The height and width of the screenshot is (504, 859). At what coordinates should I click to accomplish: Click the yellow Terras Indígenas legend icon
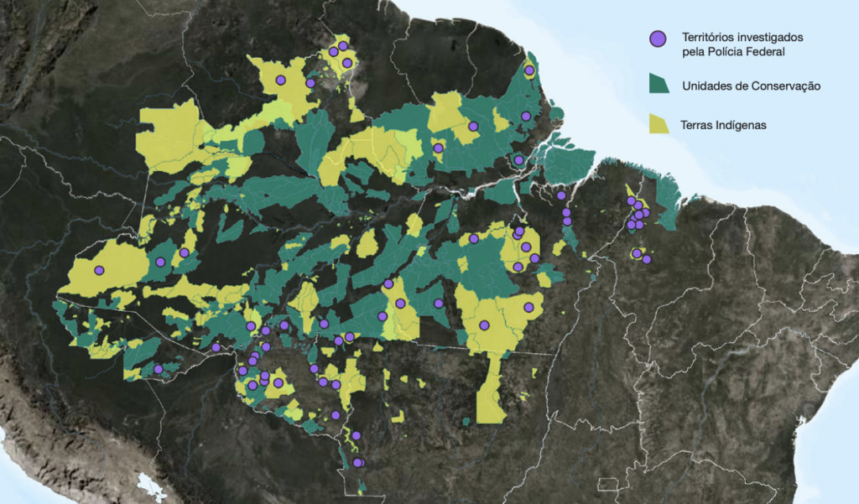pos(659,124)
